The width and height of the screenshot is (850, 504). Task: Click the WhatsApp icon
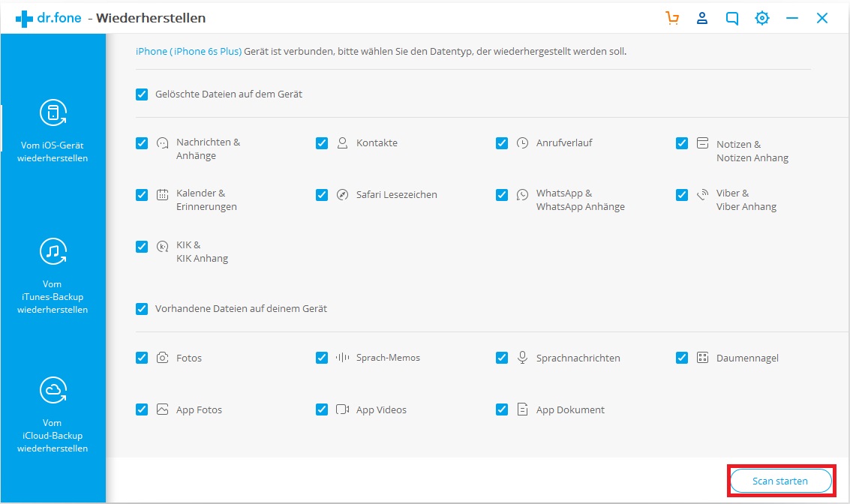[522, 194]
